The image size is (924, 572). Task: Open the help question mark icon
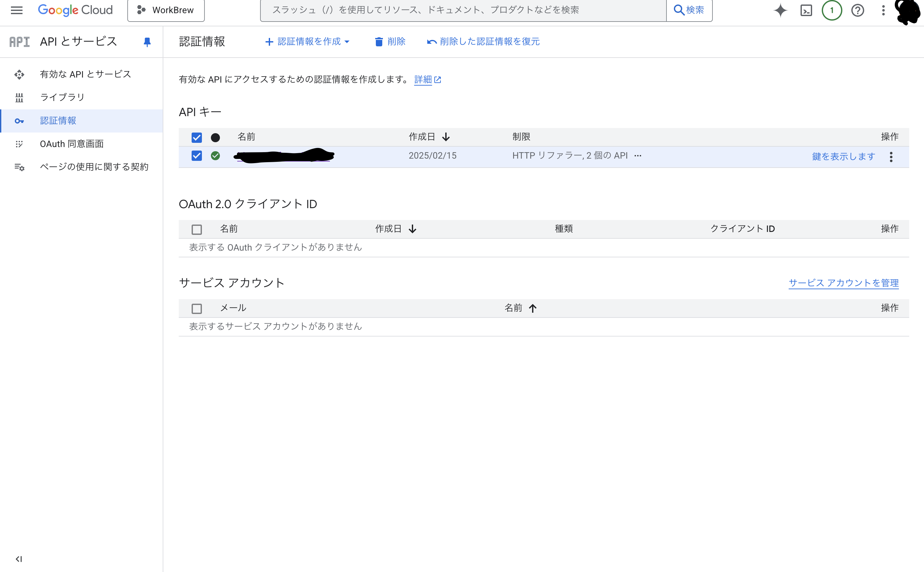point(857,10)
